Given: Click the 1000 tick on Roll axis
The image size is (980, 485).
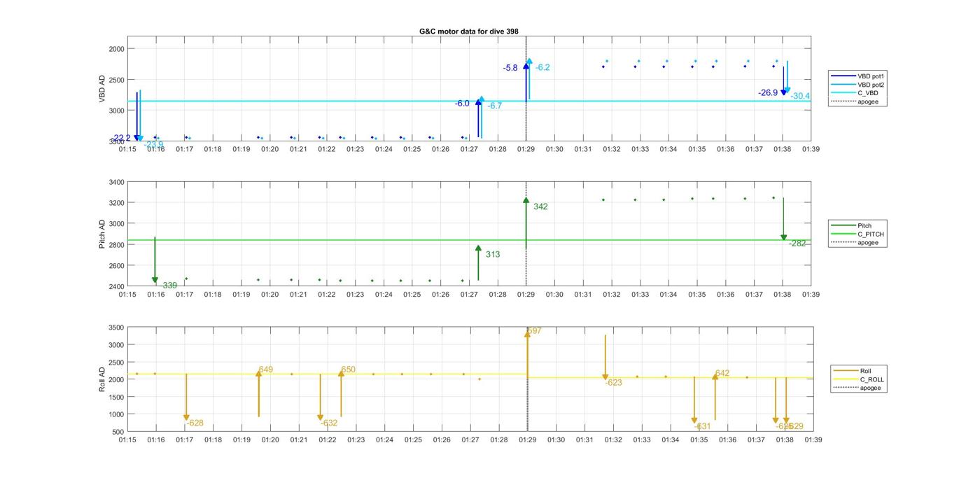Looking at the screenshot, I should 116,414.
